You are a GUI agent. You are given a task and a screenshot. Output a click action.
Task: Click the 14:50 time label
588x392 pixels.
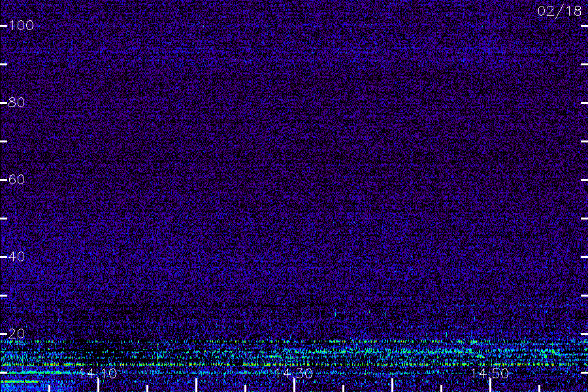[490, 374]
